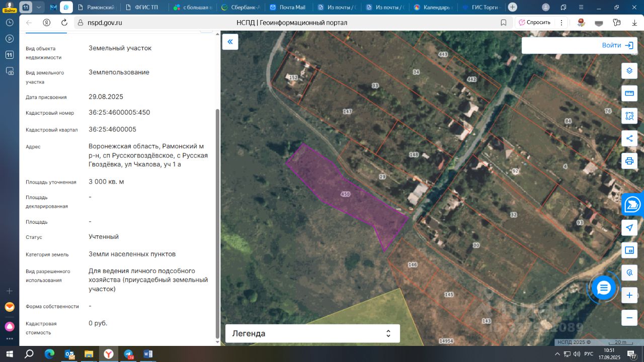Reload the page with refresh icon
This screenshot has width=644, height=362.
click(x=64, y=23)
